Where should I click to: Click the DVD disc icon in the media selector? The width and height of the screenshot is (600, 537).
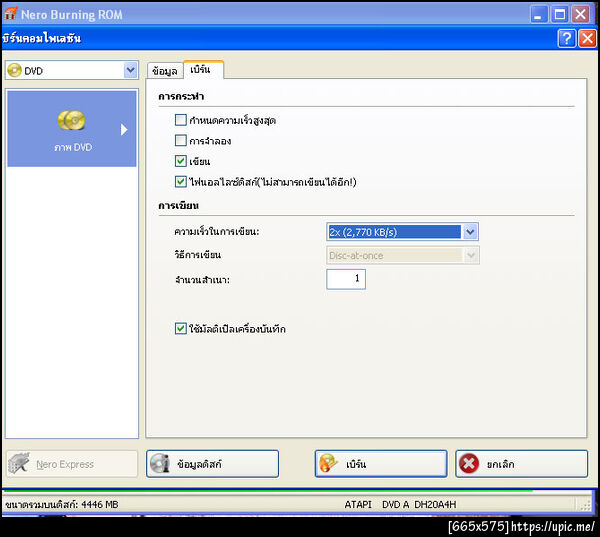coord(15,70)
